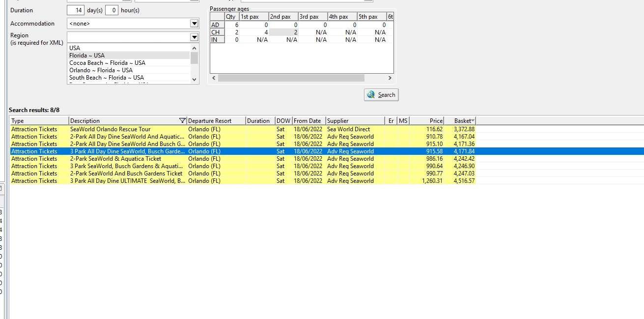Select the highlighted 3 Park All Day Dine row
The image size is (644, 319).
(x=327, y=151)
